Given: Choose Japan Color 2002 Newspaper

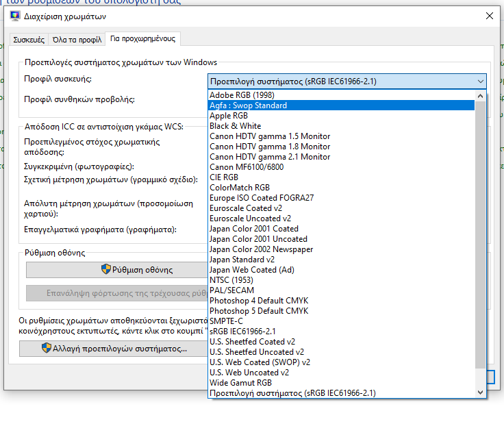Looking at the screenshot, I should pos(342,249).
